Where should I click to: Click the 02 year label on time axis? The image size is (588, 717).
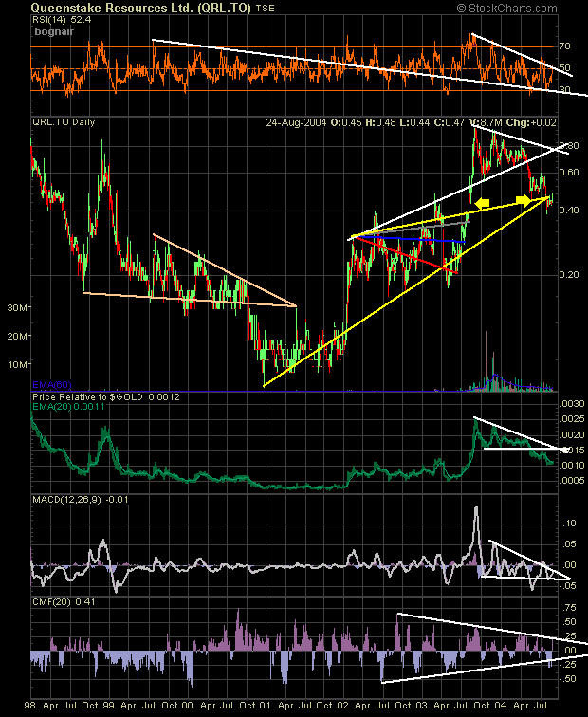(343, 705)
